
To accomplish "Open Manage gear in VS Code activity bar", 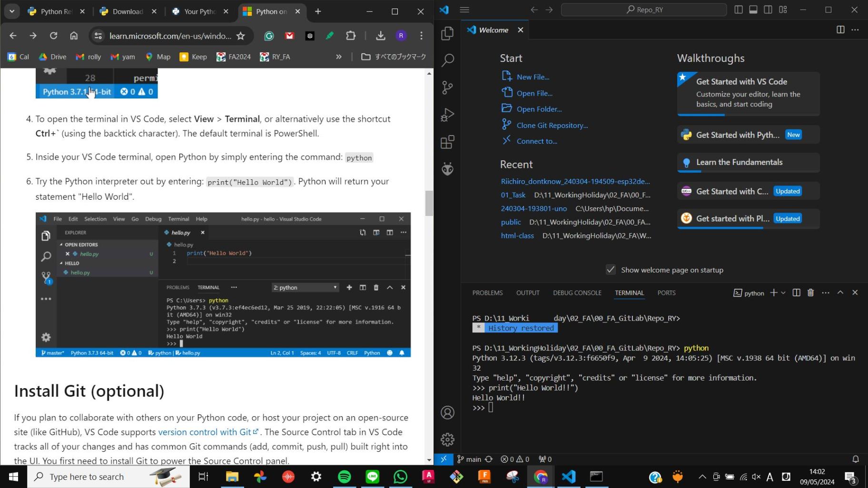I will 447,439.
